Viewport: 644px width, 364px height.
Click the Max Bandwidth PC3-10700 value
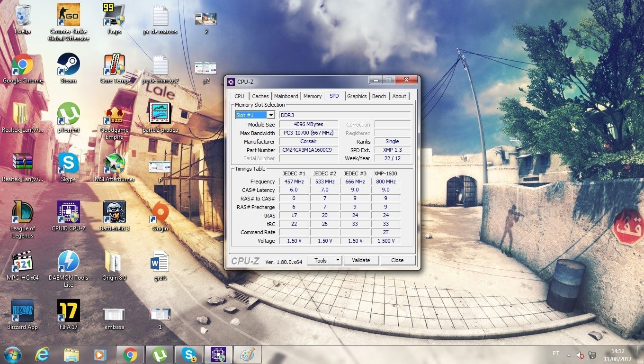click(x=309, y=133)
